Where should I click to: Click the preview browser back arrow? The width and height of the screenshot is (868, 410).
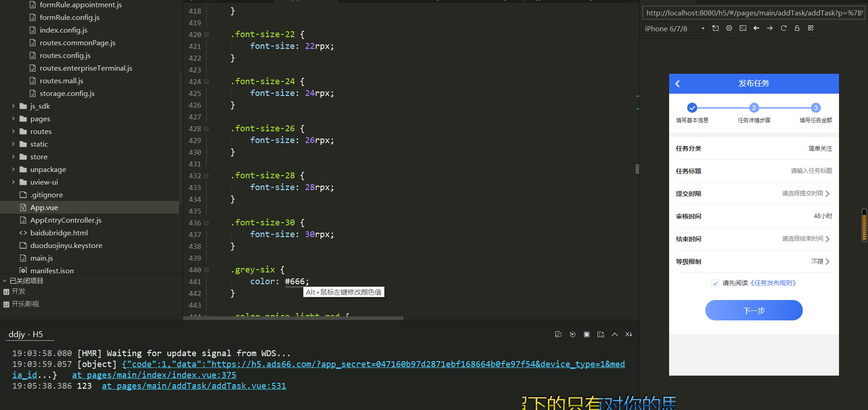756,28
